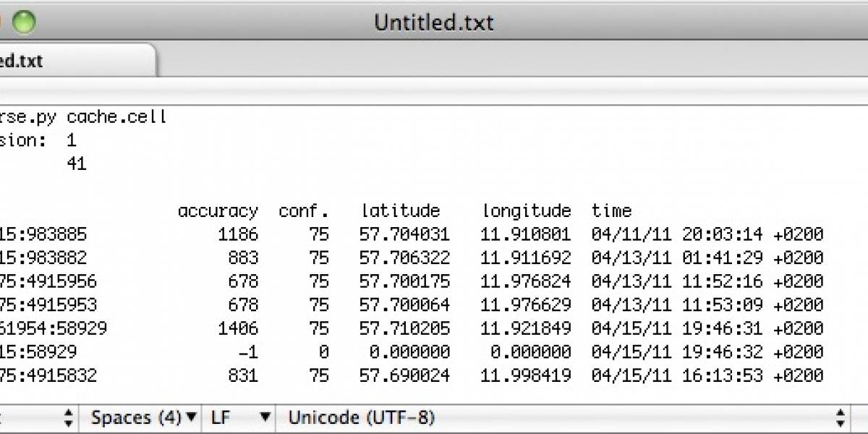Open the LF line endings dropdown

pyautogui.click(x=239, y=417)
